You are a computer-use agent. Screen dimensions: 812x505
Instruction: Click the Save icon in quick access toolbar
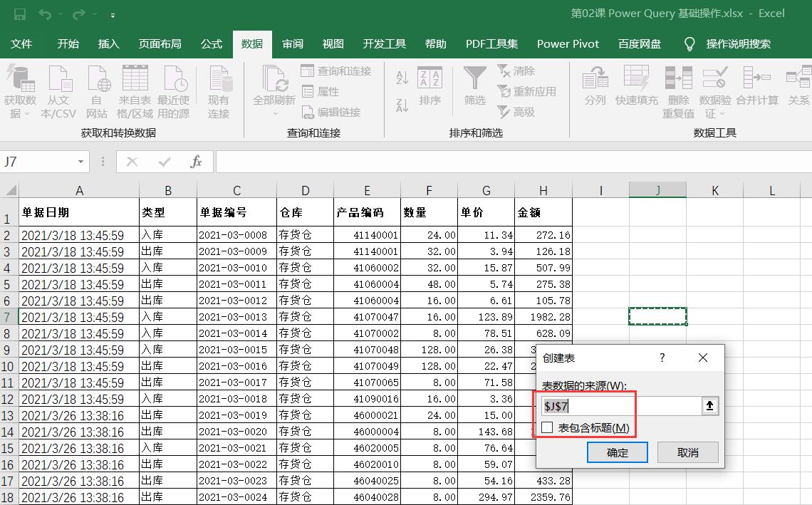click(20, 14)
